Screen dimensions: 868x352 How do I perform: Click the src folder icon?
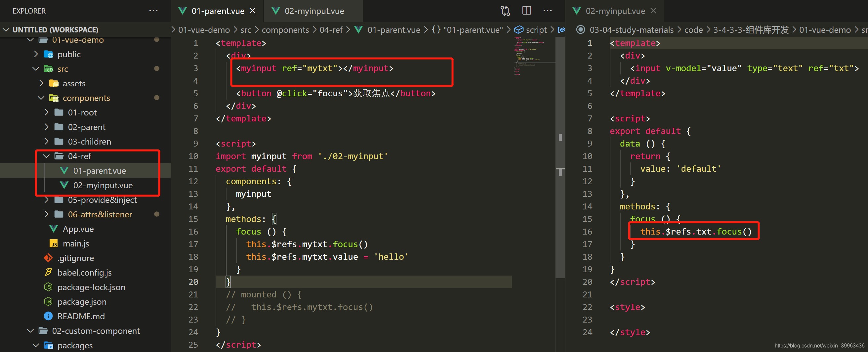pos(48,69)
